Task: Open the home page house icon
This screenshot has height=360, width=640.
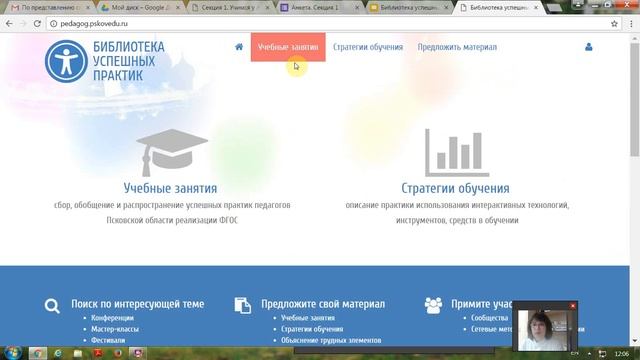Action: (239, 47)
